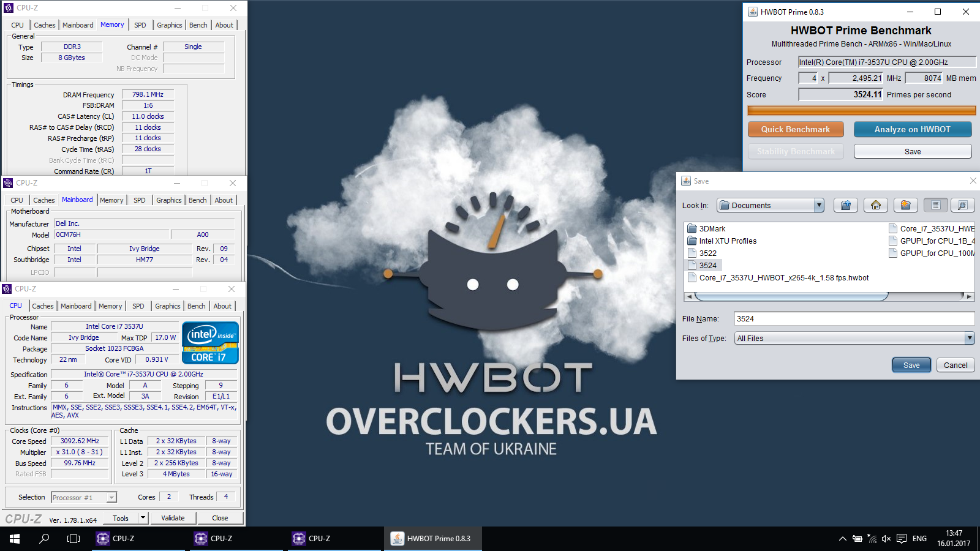
Task: Click the Processor name field in HWBOT Prime
Action: [x=887, y=62]
